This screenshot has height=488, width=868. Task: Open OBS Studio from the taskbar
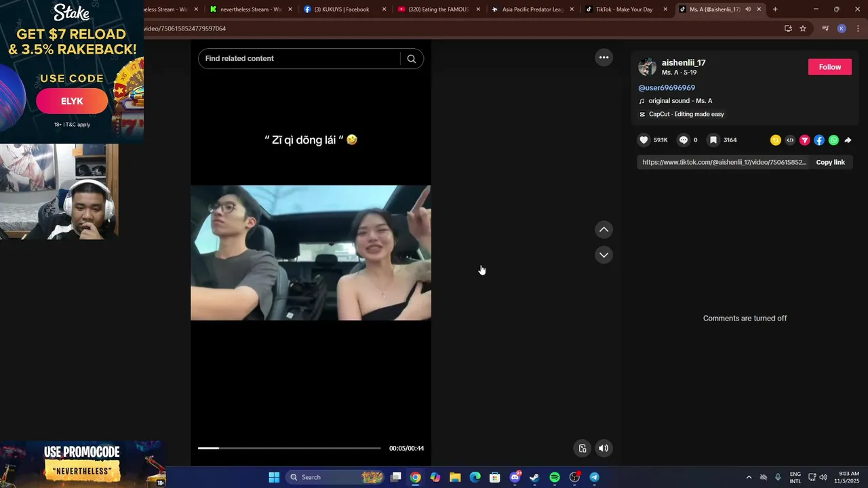[574, 477]
